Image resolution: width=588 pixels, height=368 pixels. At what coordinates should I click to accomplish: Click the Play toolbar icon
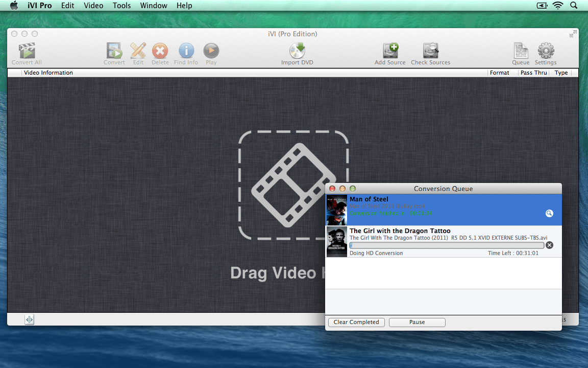pos(211,51)
